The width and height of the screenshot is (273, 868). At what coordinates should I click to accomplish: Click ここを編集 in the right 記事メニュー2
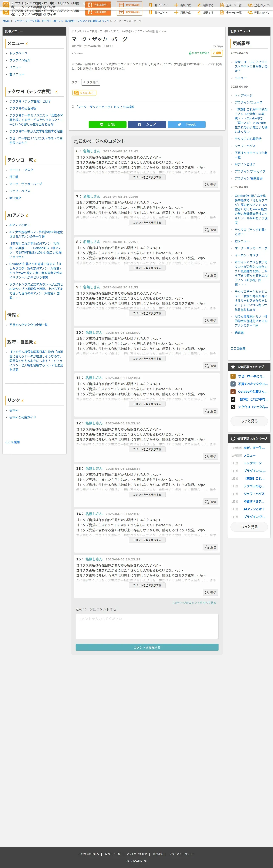click(x=238, y=348)
